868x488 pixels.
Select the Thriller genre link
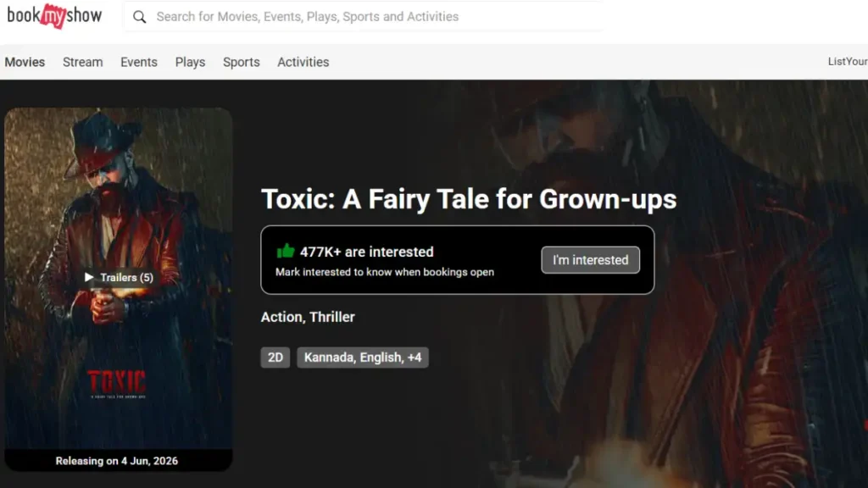pyautogui.click(x=332, y=317)
